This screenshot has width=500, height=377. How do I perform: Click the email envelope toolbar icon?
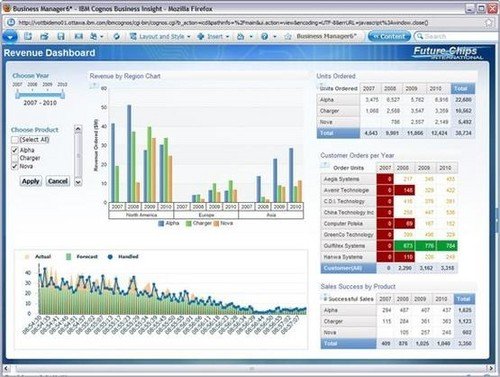[79, 36]
